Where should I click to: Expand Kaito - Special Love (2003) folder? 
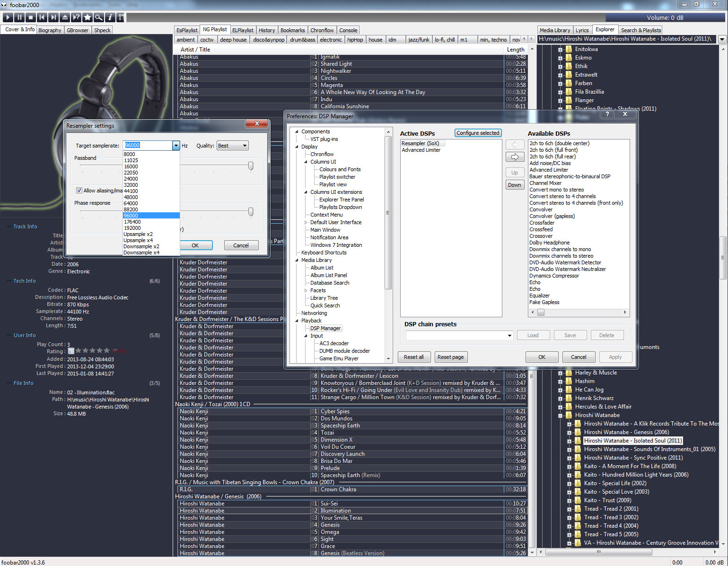point(570,492)
